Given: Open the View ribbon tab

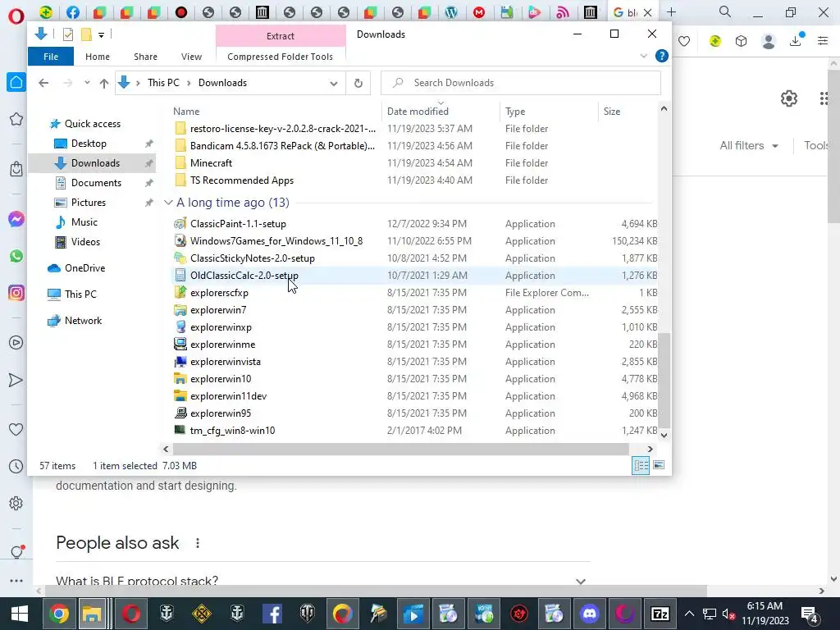Looking at the screenshot, I should (191, 57).
